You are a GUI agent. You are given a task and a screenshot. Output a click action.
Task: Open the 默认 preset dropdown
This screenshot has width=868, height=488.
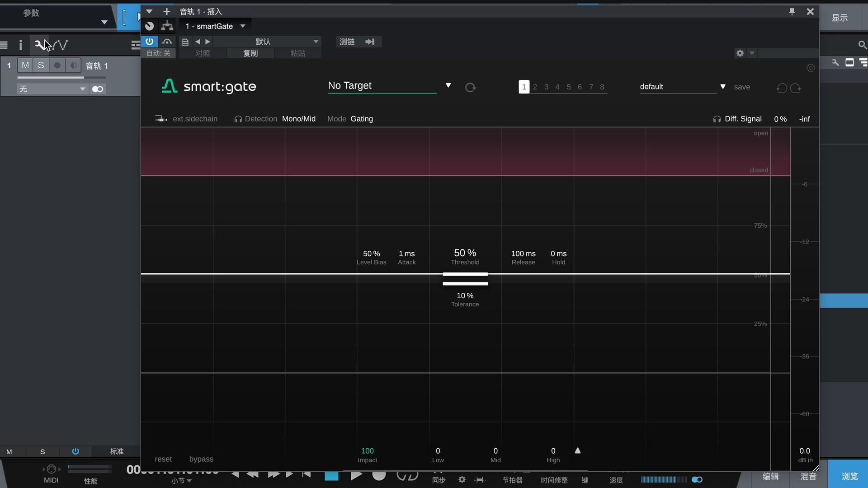pyautogui.click(x=267, y=42)
